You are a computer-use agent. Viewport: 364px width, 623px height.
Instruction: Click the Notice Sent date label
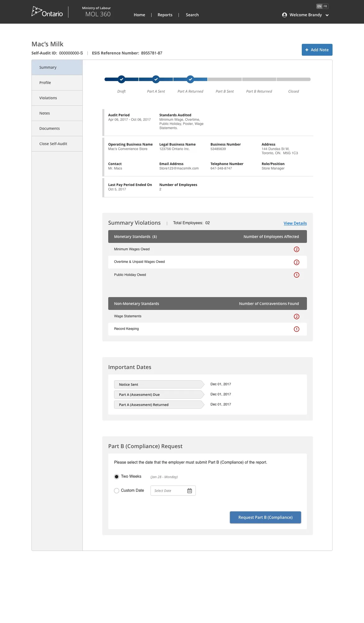[x=159, y=384]
